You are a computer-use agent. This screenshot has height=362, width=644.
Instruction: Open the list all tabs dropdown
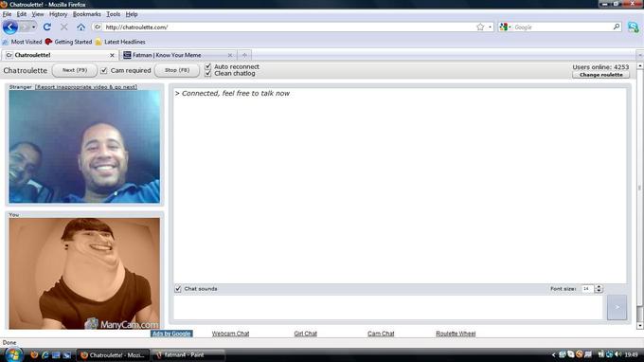pos(639,55)
